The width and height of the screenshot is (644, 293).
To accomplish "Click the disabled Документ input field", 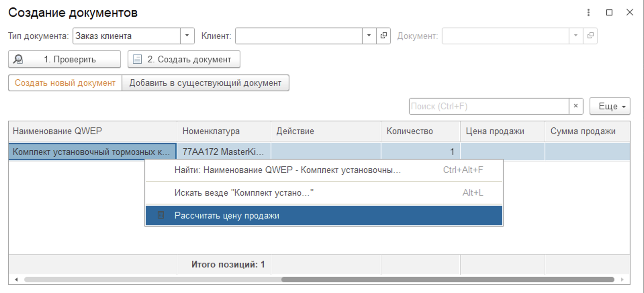I will [x=505, y=36].
